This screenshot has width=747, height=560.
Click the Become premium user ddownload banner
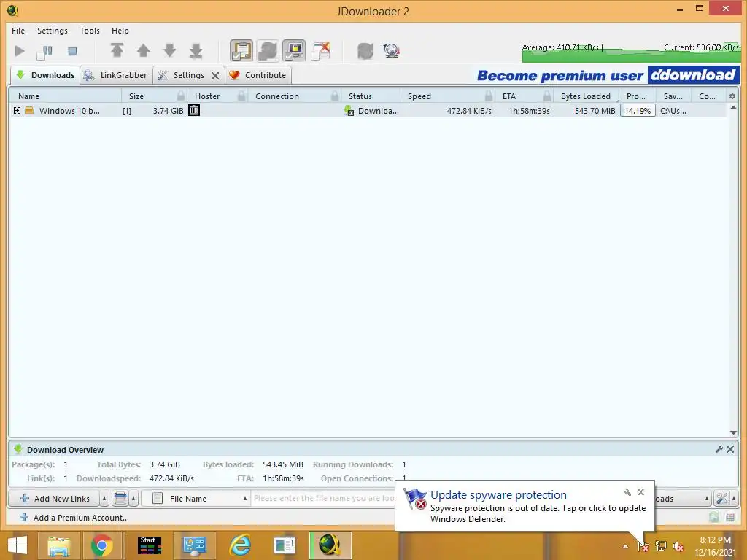coord(608,75)
